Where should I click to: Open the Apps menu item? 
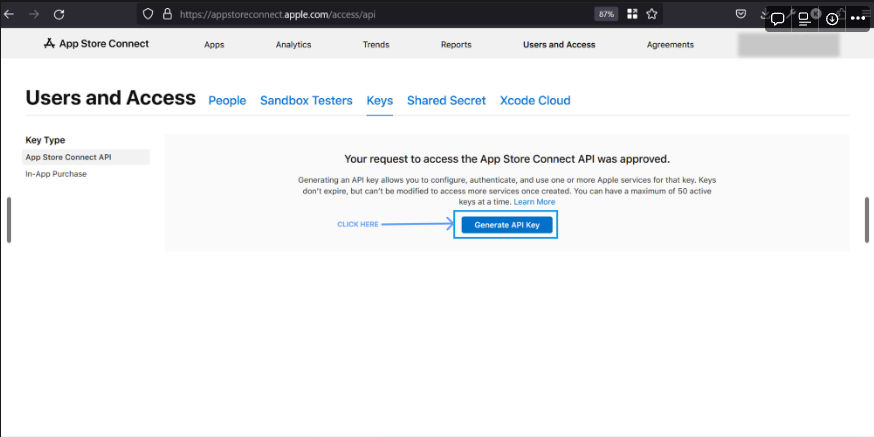coord(214,45)
